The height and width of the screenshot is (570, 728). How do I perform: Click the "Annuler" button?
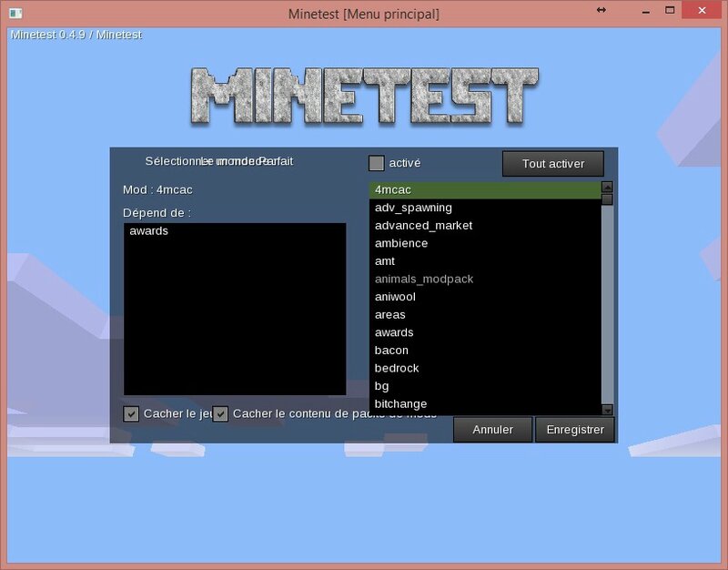pos(492,430)
